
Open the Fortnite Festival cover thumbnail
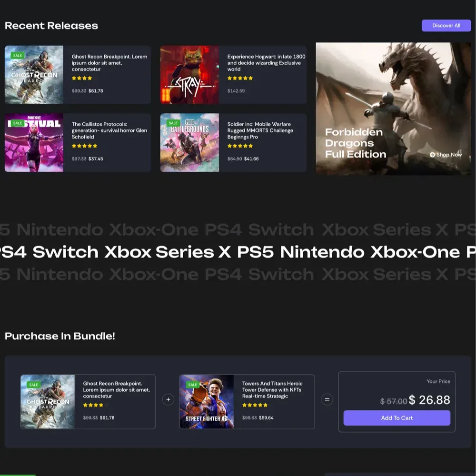[34, 143]
